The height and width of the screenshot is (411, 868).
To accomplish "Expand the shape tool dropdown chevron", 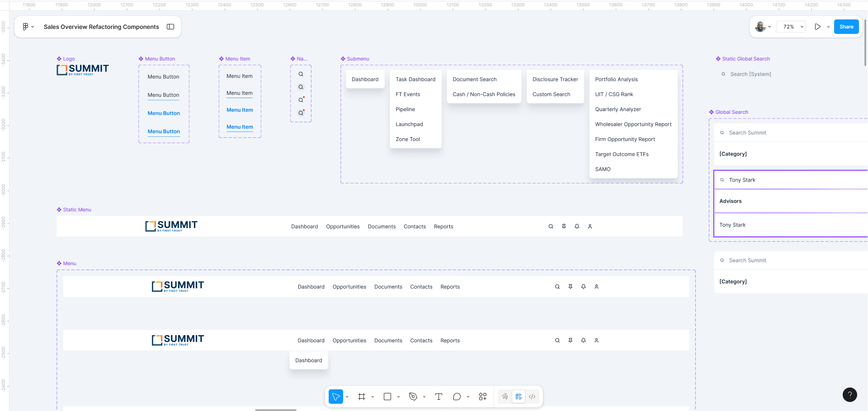I will 398,397.
